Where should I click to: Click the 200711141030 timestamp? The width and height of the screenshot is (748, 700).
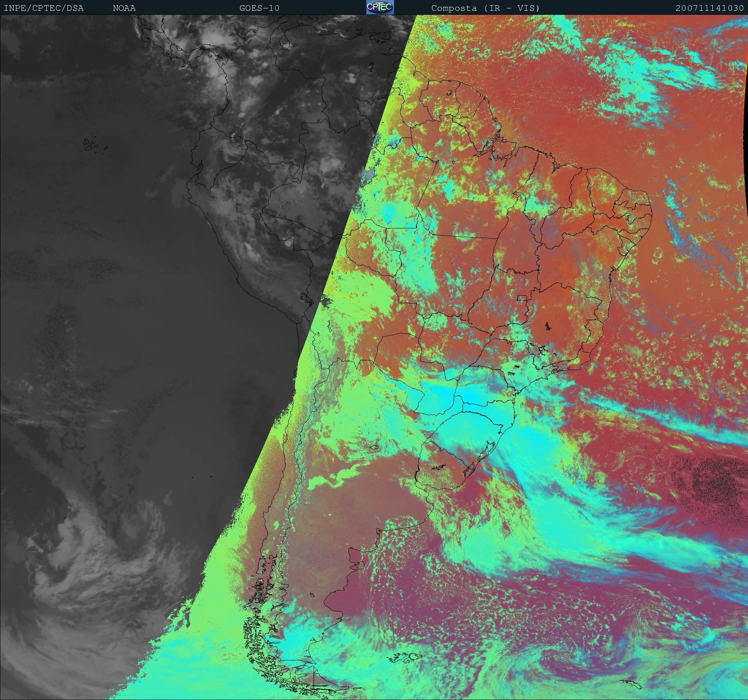point(710,8)
